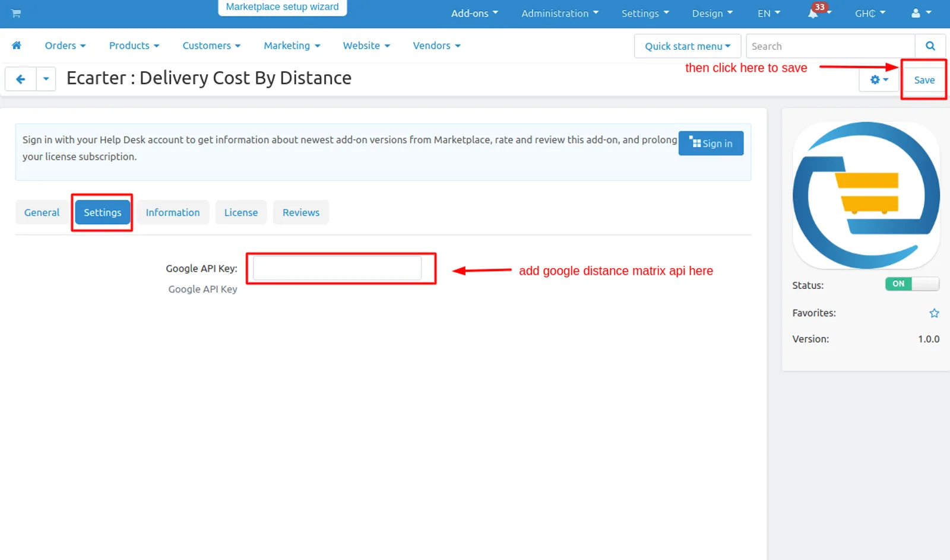This screenshot has height=560, width=950.
Task: Open the Marketplace setup wizard
Action: click(283, 7)
